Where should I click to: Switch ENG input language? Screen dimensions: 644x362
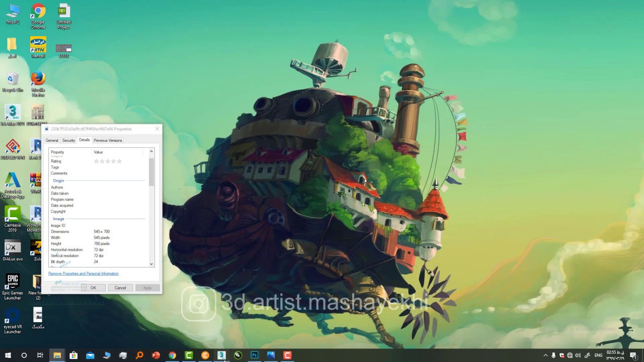pyautogui.click(x=598, y=355)
